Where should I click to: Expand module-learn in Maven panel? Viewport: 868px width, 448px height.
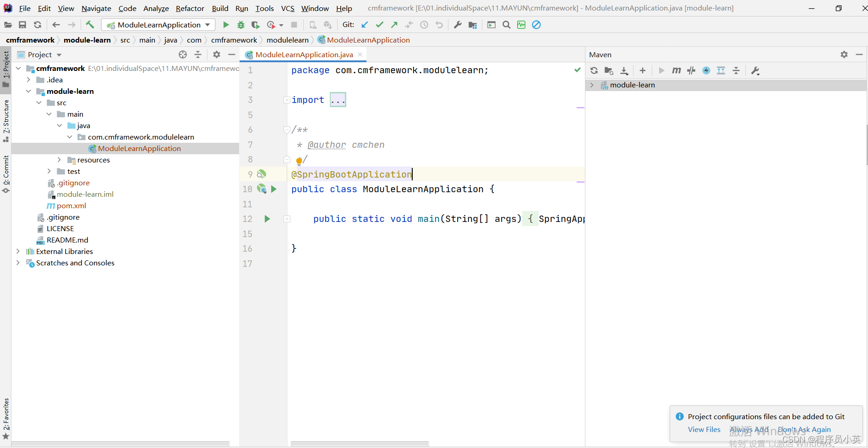(592, 85)
